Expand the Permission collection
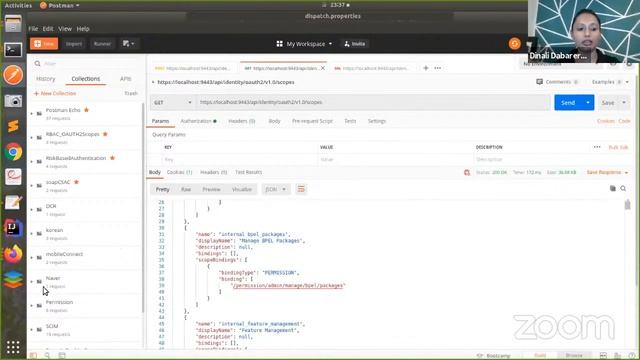This screenshot has height=360, width=640. point(32,305)
